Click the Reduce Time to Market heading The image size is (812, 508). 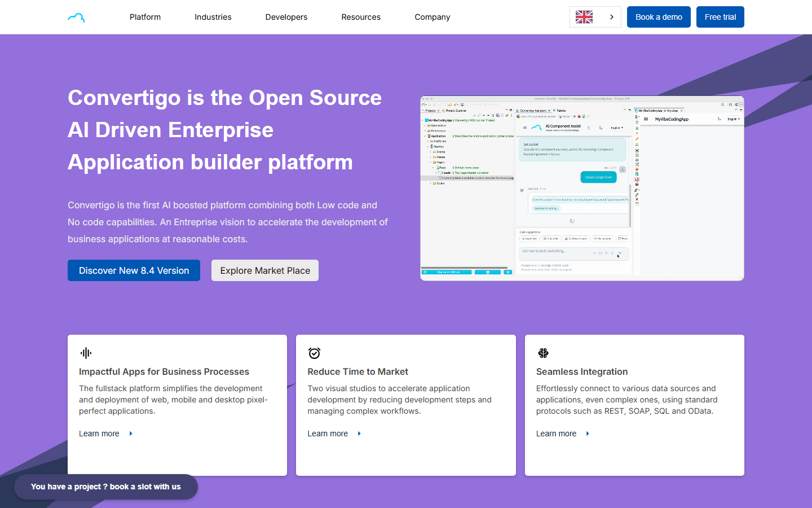pyautogui.click(x=358, y=371)
